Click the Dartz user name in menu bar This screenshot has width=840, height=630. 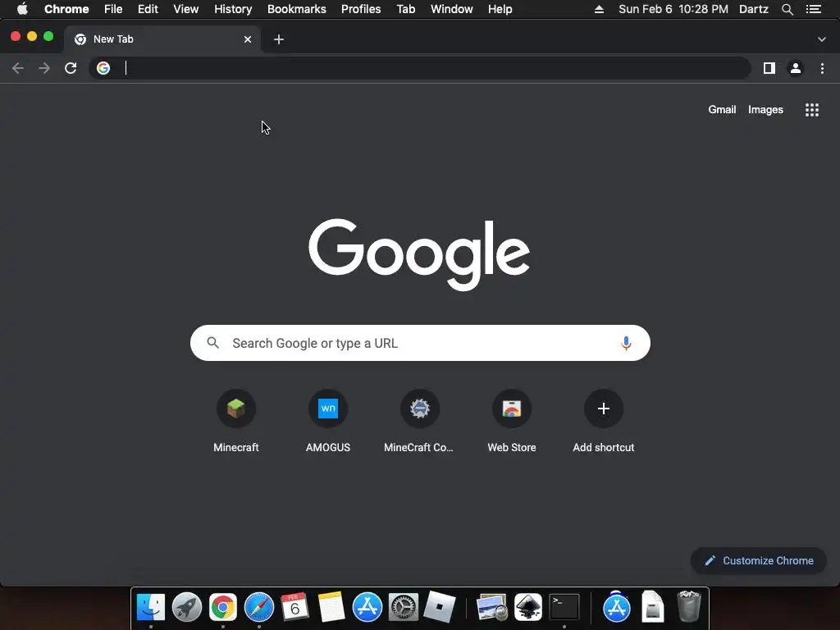click(x=753, y=9)
